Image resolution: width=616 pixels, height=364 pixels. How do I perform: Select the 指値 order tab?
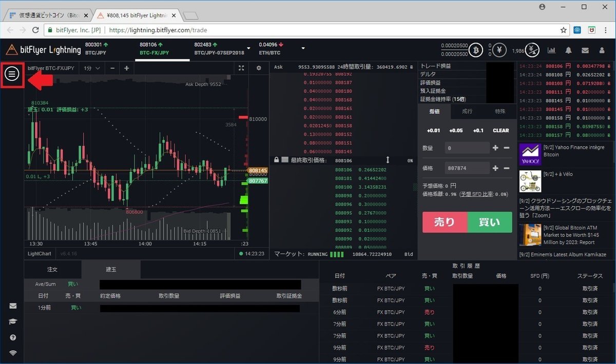point(434,111)
